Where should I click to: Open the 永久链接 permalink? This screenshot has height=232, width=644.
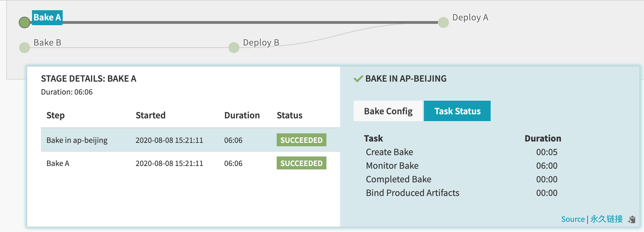[x=606, y=219]
